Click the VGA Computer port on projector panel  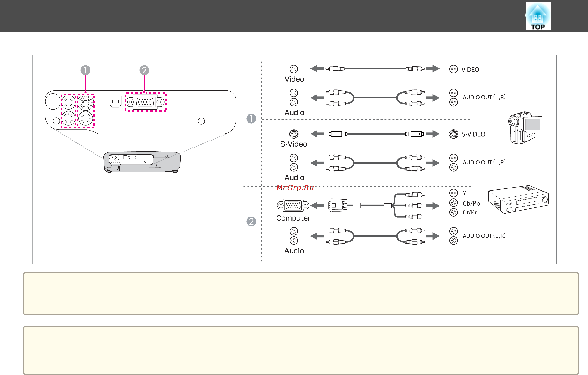point(146,102)
